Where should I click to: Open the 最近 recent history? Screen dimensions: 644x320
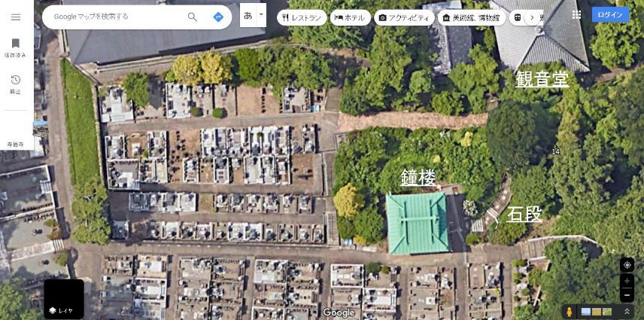pos(16,84)
